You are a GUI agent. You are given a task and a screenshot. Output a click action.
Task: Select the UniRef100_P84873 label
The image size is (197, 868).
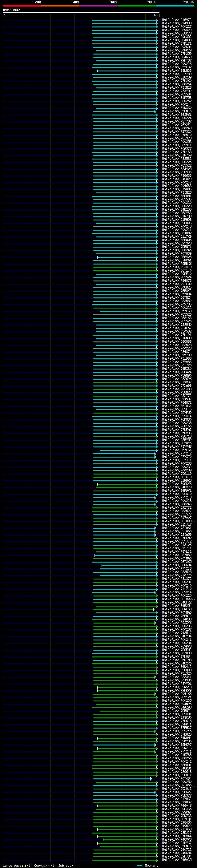click(x=176, y=281)
